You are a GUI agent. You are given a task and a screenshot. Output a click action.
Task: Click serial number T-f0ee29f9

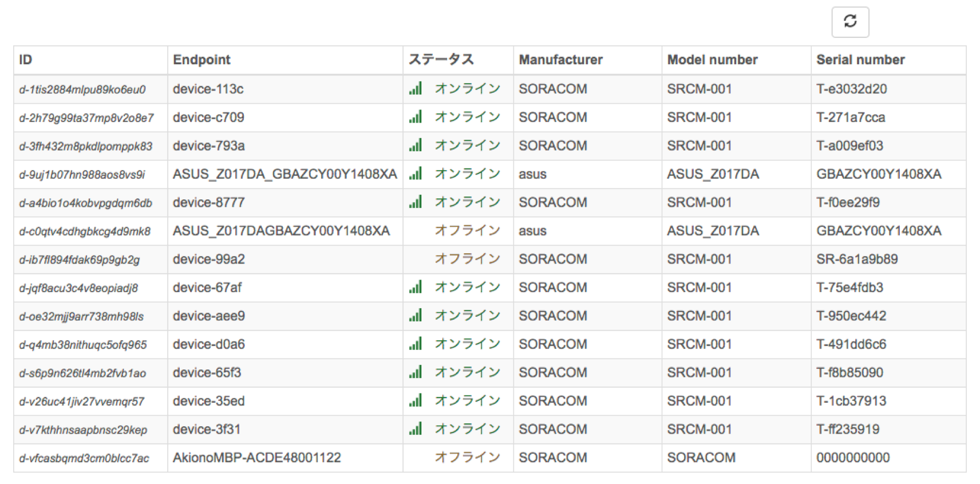[848, 202]
